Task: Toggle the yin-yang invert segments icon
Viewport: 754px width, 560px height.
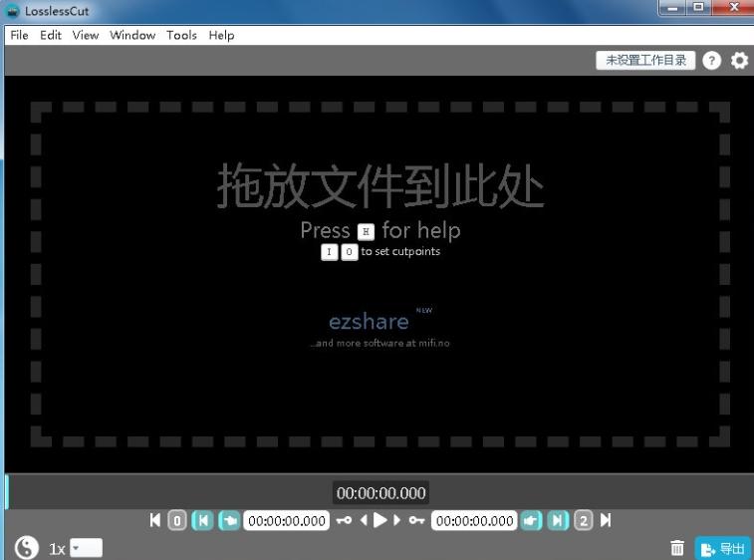Action: [x=27, y=547]
